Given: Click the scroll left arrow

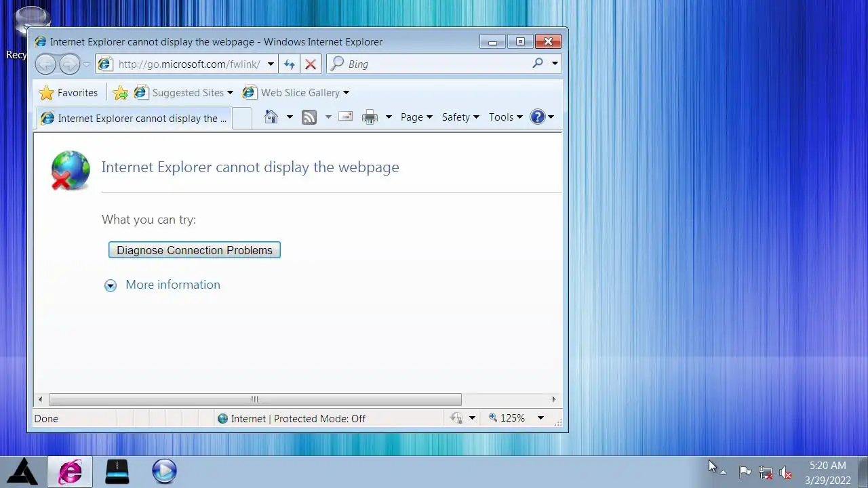Looking at the screenshot, I should tap(40, 399).
